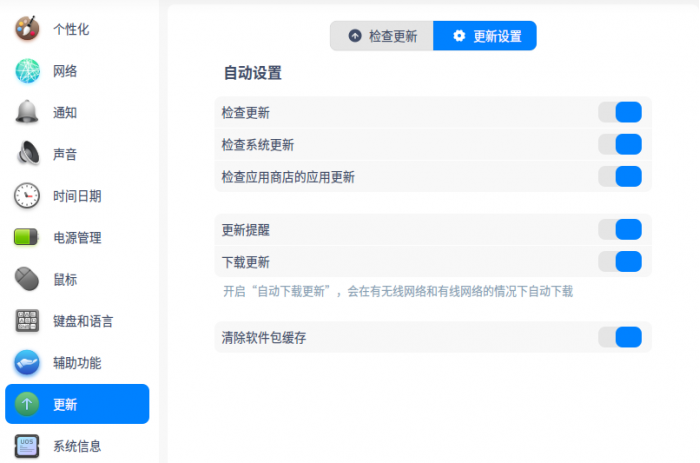Select 电源管理 sidebar label
Screen dimensions: 700x463
pos(77,238)
